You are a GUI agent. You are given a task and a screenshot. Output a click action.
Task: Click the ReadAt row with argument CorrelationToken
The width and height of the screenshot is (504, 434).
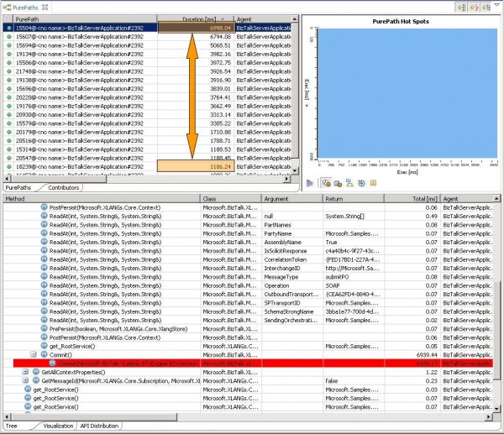(248, 259)
